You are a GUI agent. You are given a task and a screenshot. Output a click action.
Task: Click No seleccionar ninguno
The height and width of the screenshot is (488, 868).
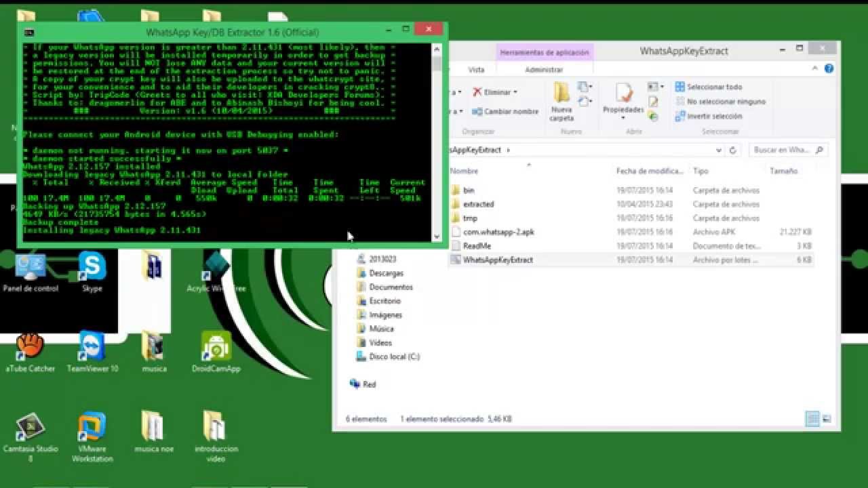coord(720,102)
